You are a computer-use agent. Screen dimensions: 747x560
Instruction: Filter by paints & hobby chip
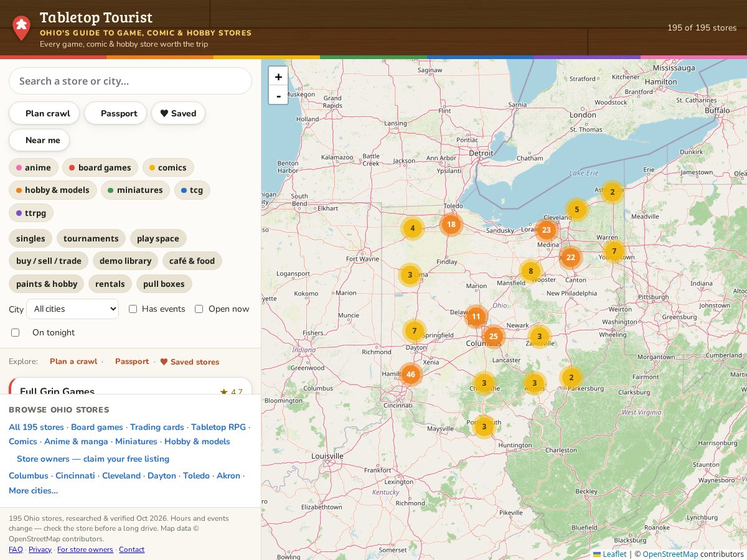(47, 284)
